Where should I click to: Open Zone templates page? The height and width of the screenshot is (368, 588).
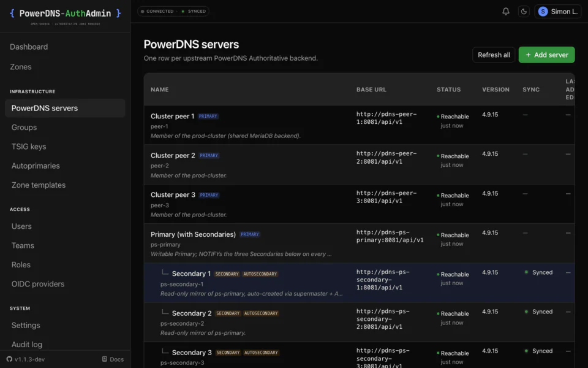(39, 185)
